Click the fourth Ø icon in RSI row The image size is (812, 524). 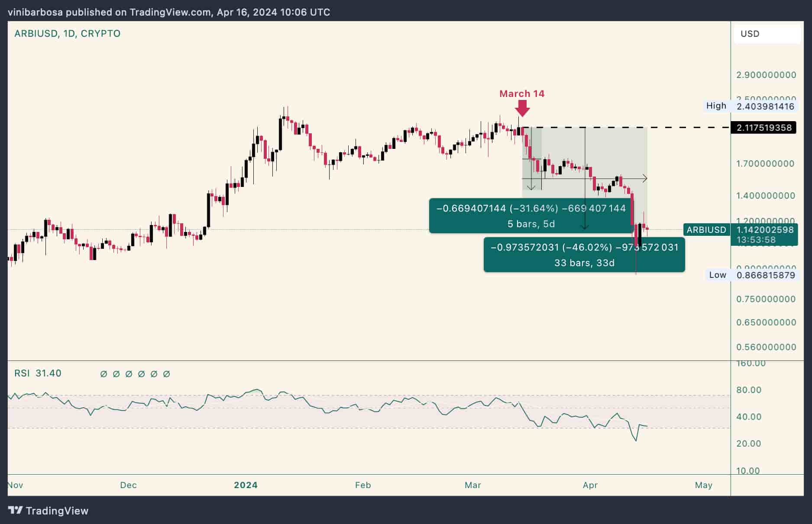click(142, 373)
